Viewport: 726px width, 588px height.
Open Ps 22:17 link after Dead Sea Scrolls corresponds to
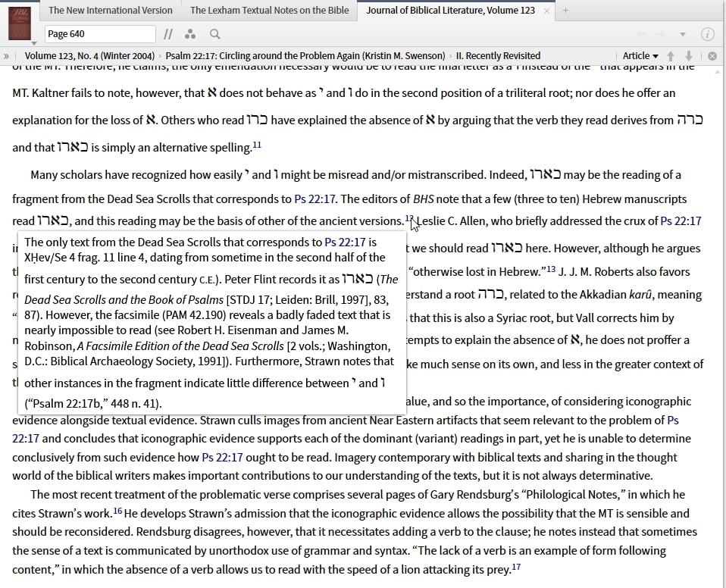click(x=314, y=199)
